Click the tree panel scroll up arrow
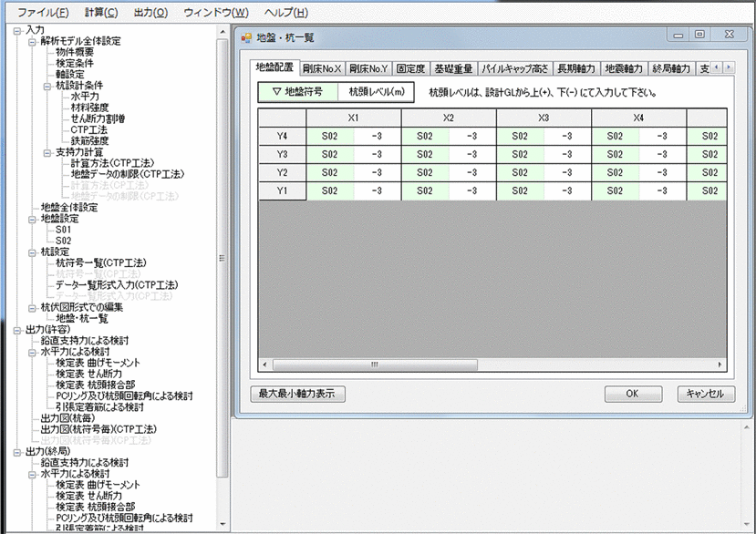 point(223,32)
